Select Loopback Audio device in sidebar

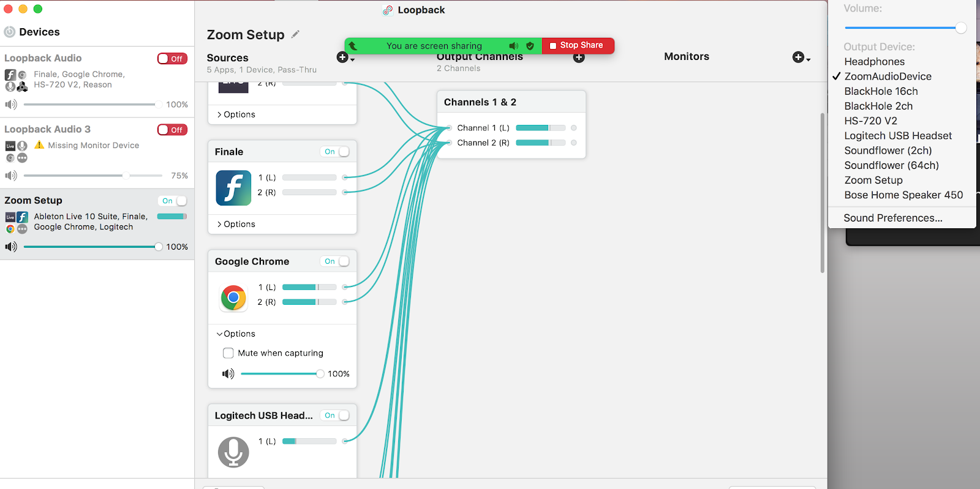click(97, 82)
